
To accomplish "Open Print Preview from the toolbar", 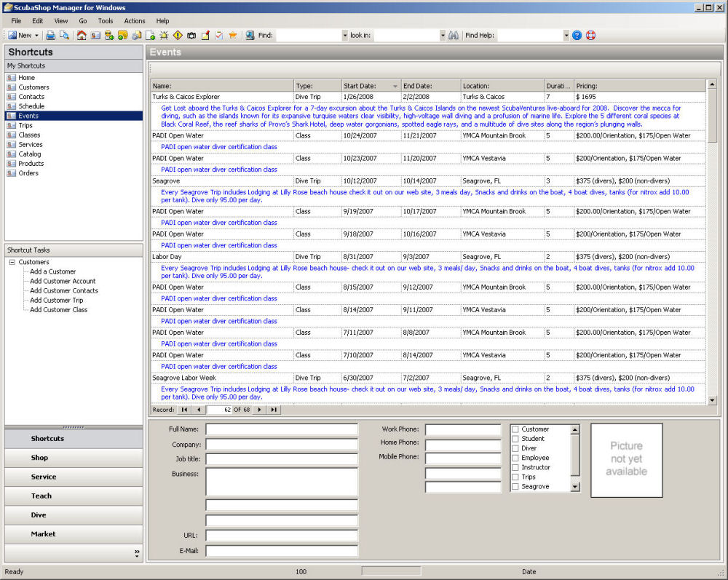I will point(65,35).
